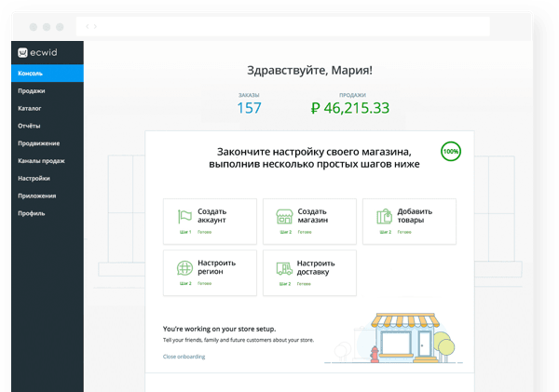Click the store building illustration
The width and height of the screenshot is (559, 392).
[405, 338]
